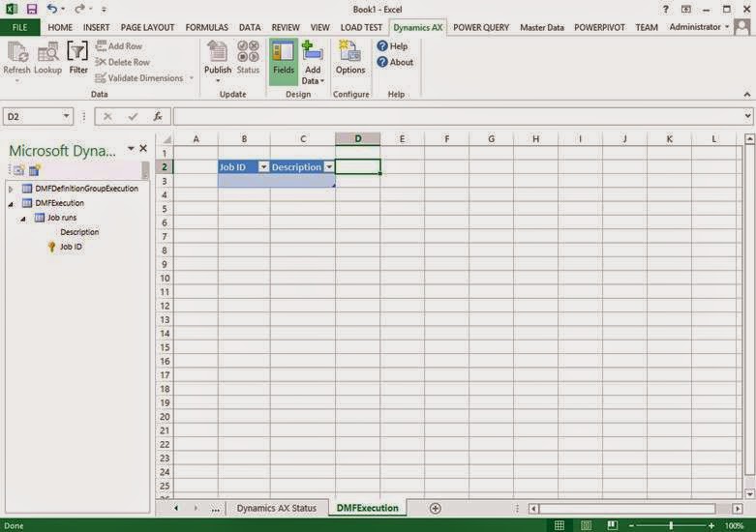
Task: Switch to the HOME ribbon tab
Action: pos(60,27)
